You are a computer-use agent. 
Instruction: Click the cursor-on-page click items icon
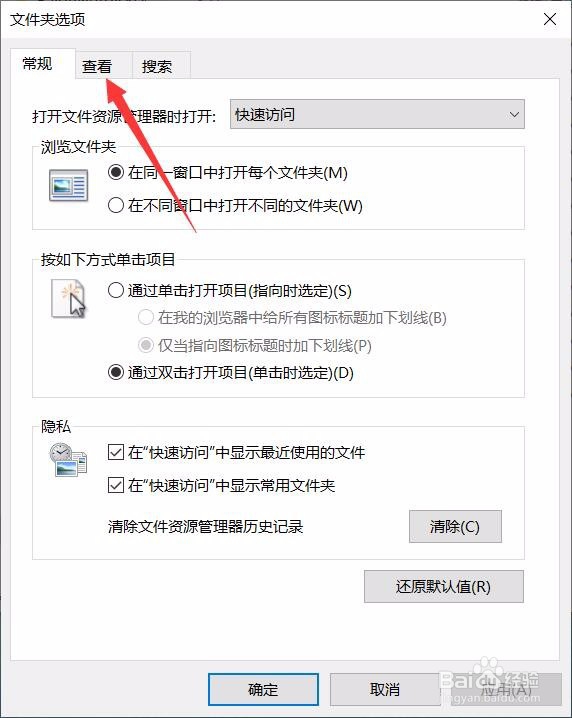[x=68, y=298]
